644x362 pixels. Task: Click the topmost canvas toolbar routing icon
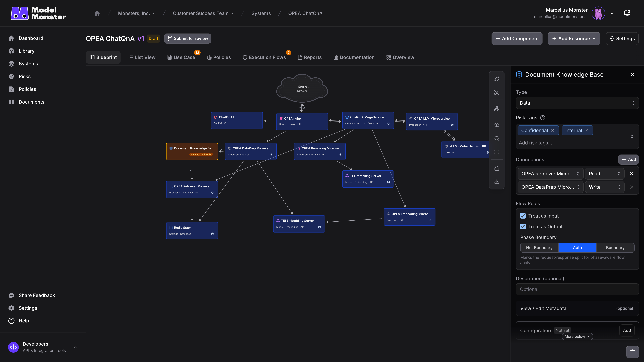point(497,79)
